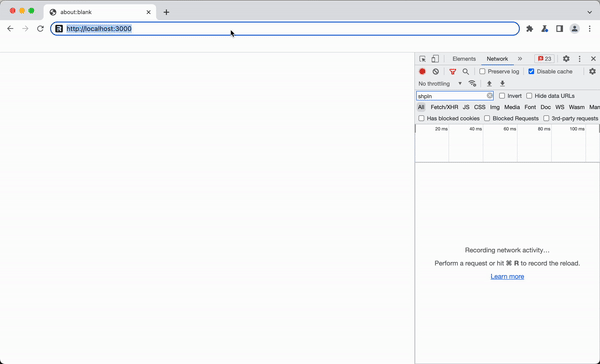Image resolution: width=600 pixels, height=364 pixels.
Task: Switch to the Elements tab
Action: [x=464, y=59]
